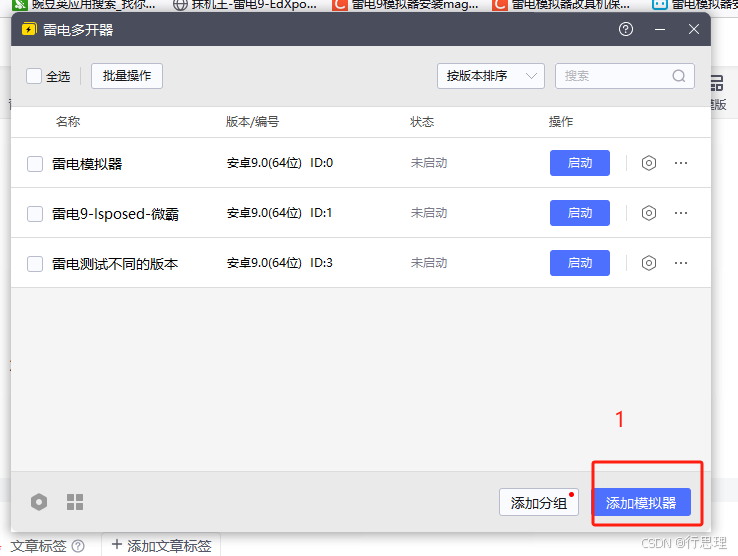Start 雷电测试不同的版本 with 启动 button

(580, 263)
